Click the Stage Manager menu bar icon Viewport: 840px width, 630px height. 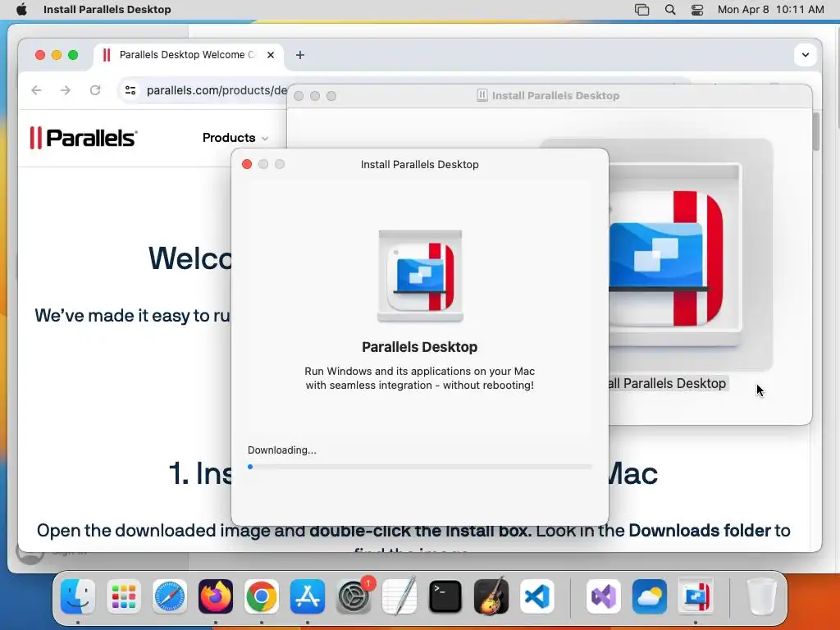[x=641, y=10]
